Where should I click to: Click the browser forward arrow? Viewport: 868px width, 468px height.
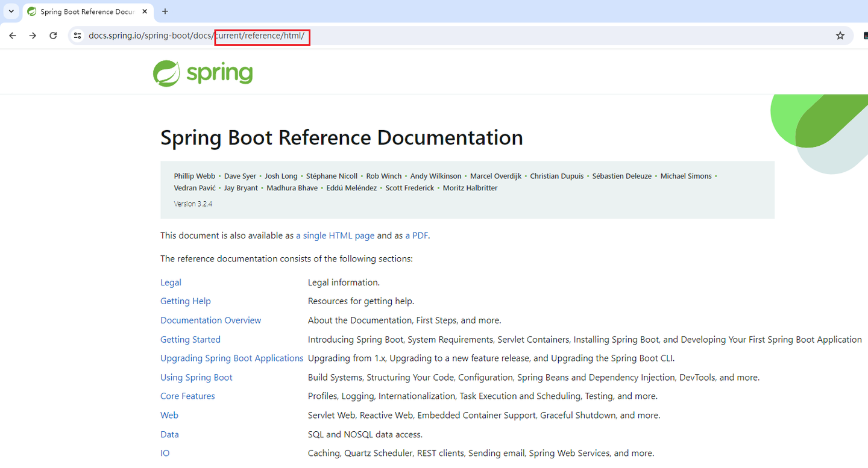pos(33,36)
